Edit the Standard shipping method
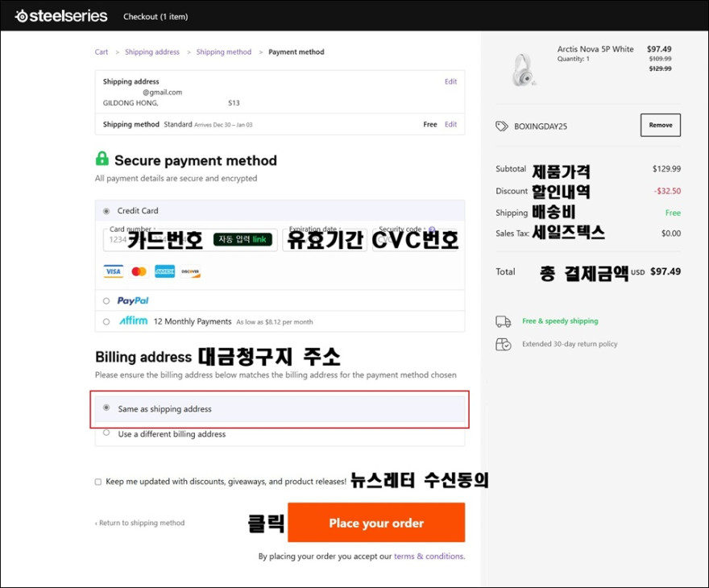This screenshot has width=709, height=588. pyautogui.click(x=450, y=124)
